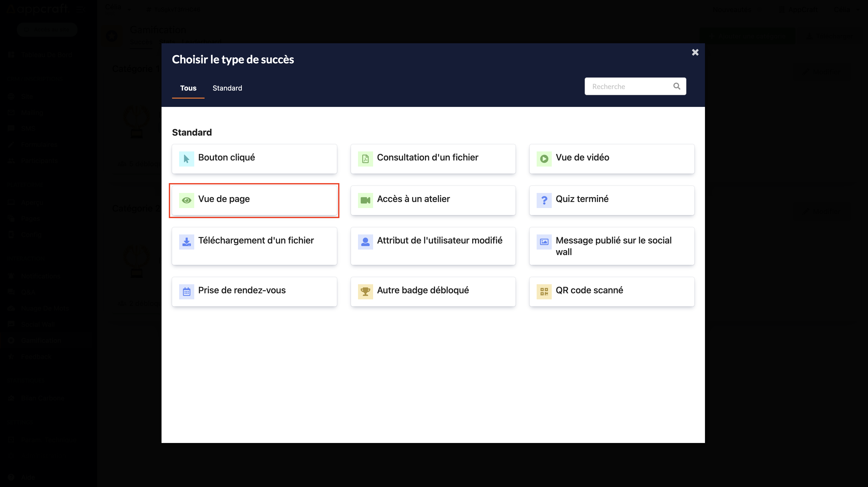Click the file icon for Consultation d'un fichier
Viewport: 868px width, 487px height.
[365, 158]
